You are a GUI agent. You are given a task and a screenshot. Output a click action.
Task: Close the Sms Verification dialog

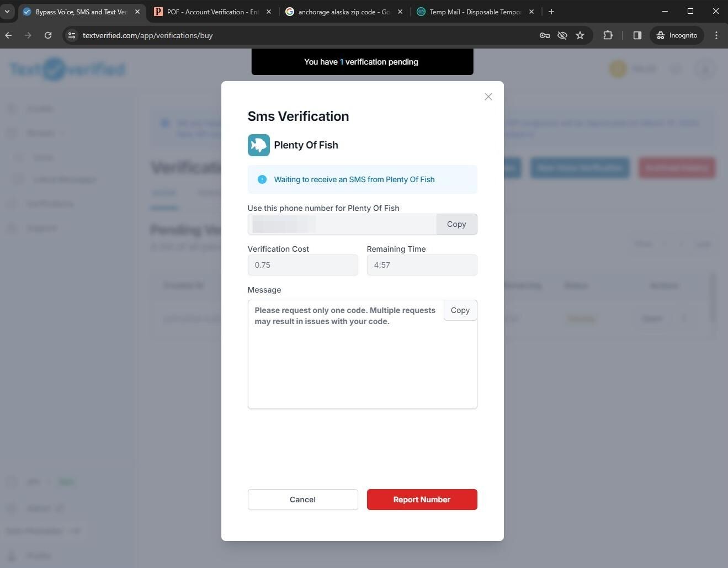point(488,97)
